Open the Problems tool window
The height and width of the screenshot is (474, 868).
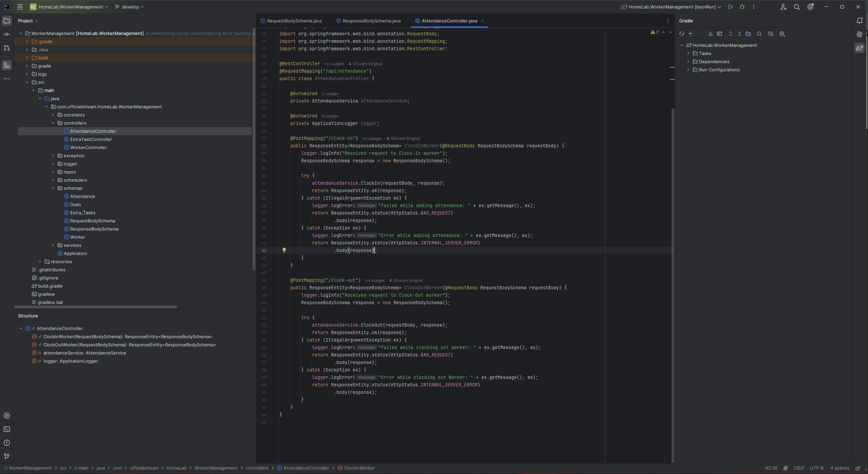[x=7, y=443]
